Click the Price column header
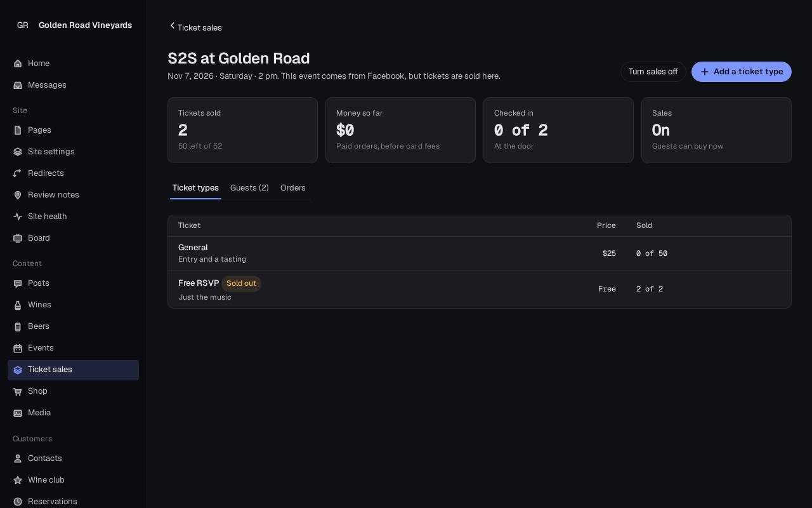Image resolution: width=812 pixels, height=508 pixels. coord(606,225)
